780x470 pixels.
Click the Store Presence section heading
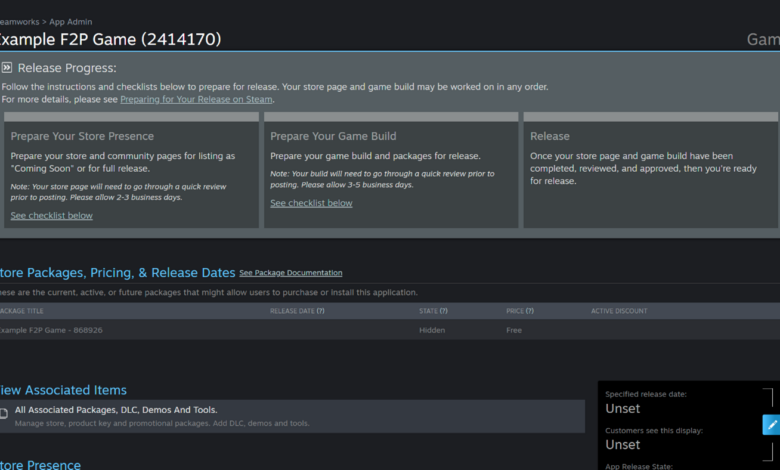pos(40,465)
